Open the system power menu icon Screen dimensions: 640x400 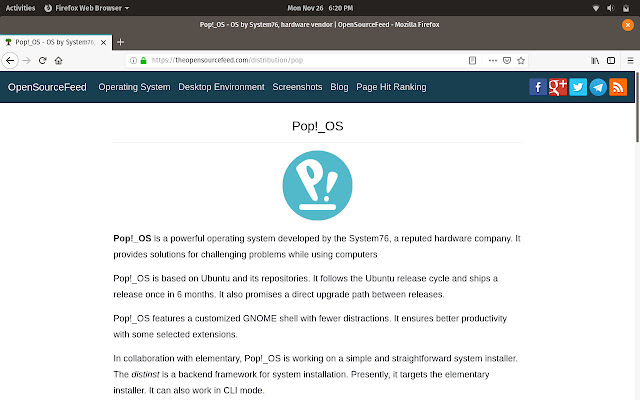point(626,8)
